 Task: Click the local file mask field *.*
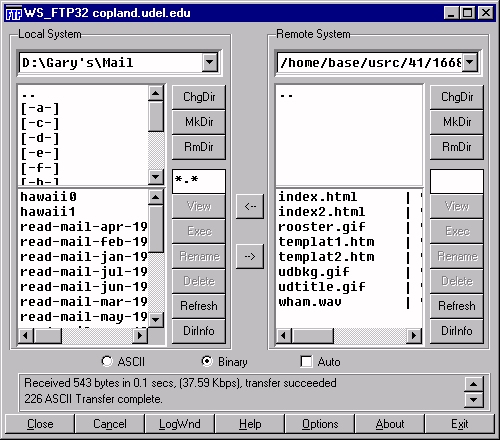pos(199,181)
